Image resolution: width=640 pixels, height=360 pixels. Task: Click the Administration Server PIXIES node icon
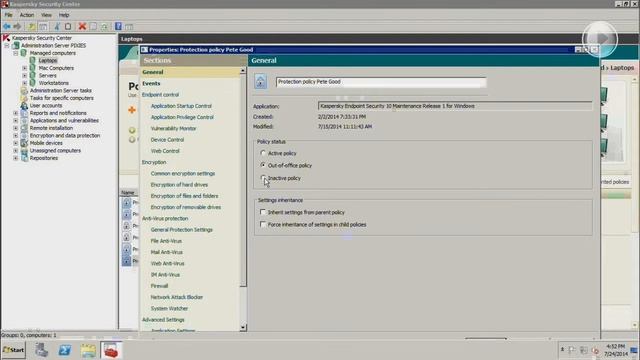coord(16,45)
